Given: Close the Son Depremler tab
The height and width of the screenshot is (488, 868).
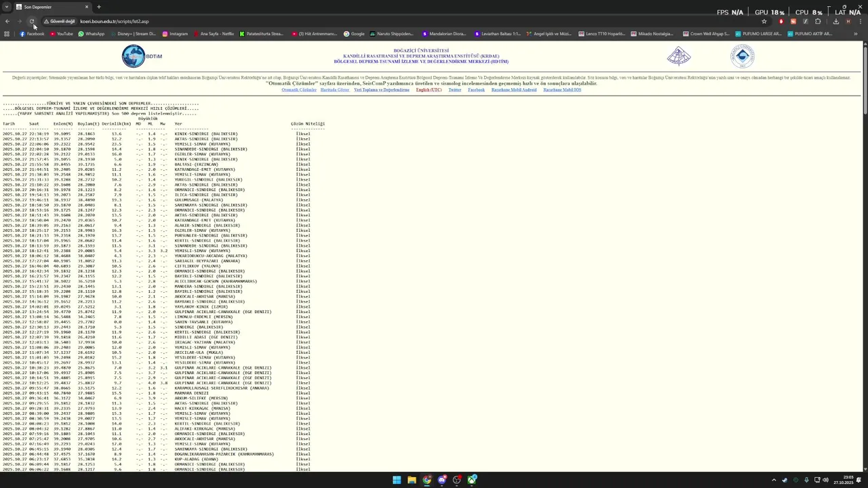Looking at the screenshot, I should coord(87,7).
